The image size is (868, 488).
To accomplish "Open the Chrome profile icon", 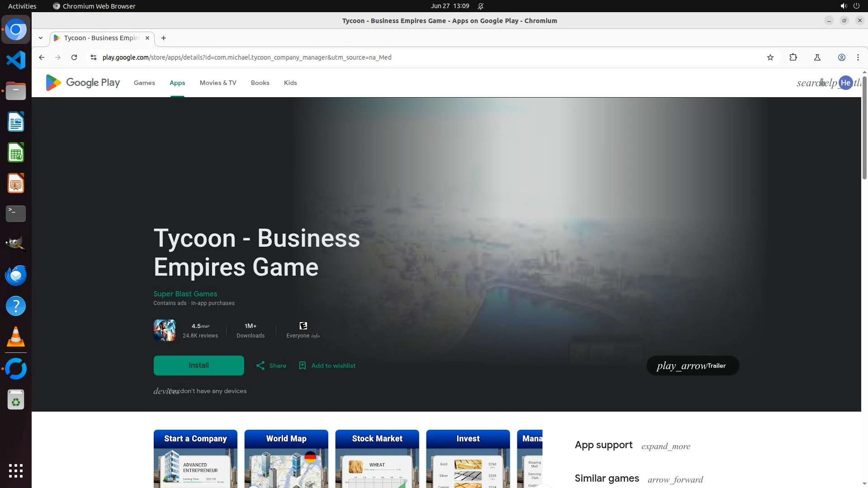I will [841, 57].
